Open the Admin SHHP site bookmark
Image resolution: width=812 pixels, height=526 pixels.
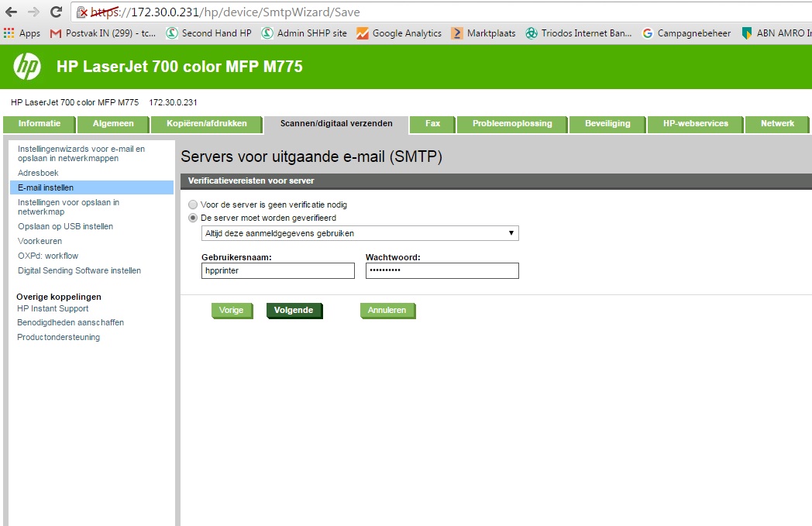click(304, 33)
